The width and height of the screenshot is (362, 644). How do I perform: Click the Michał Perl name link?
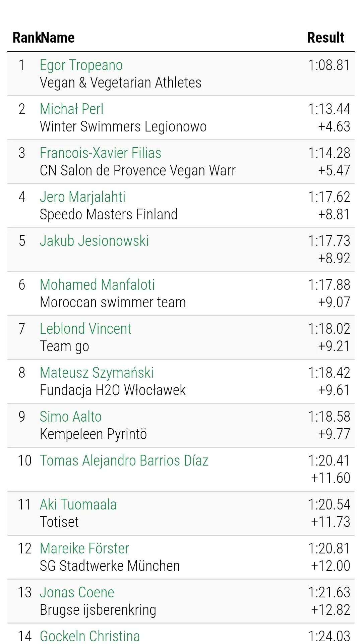coord(71,109)
